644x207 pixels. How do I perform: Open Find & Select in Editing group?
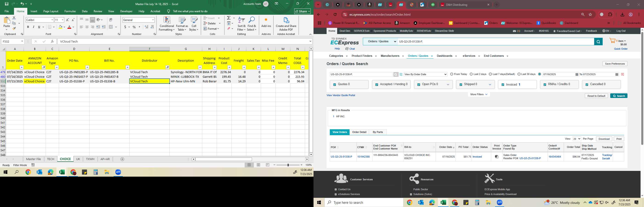252,24
